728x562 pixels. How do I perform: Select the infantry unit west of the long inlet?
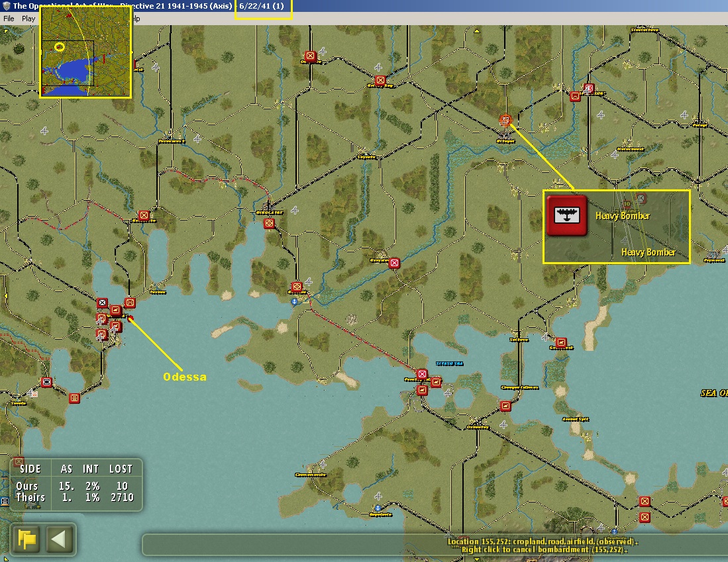tap(144, 215)
